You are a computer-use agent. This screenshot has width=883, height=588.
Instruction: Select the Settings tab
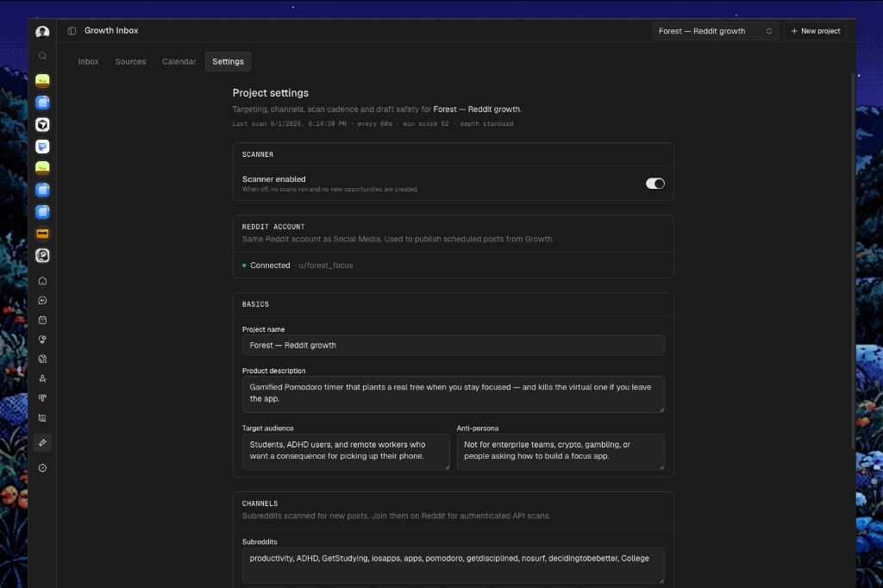pos(228,61)
